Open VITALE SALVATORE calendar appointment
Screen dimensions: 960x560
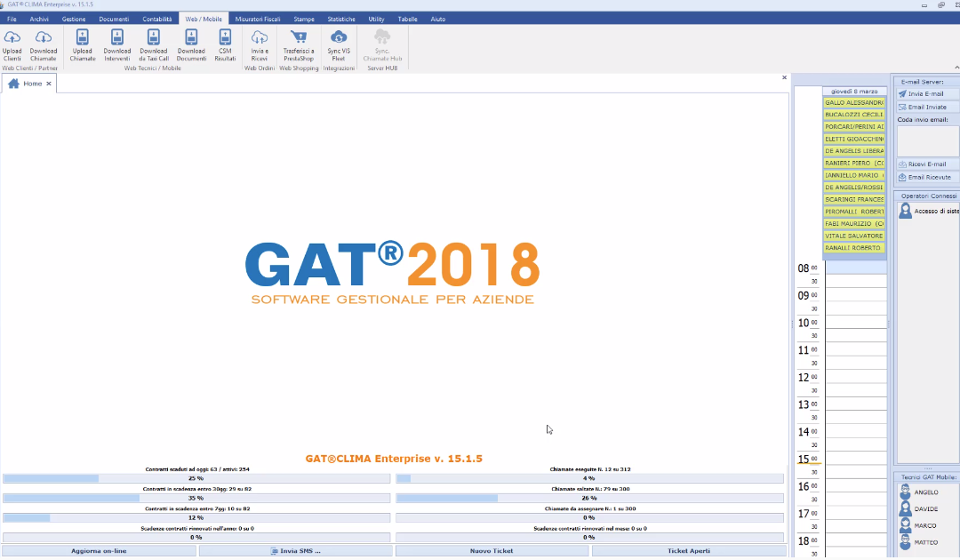pos(854,236)
